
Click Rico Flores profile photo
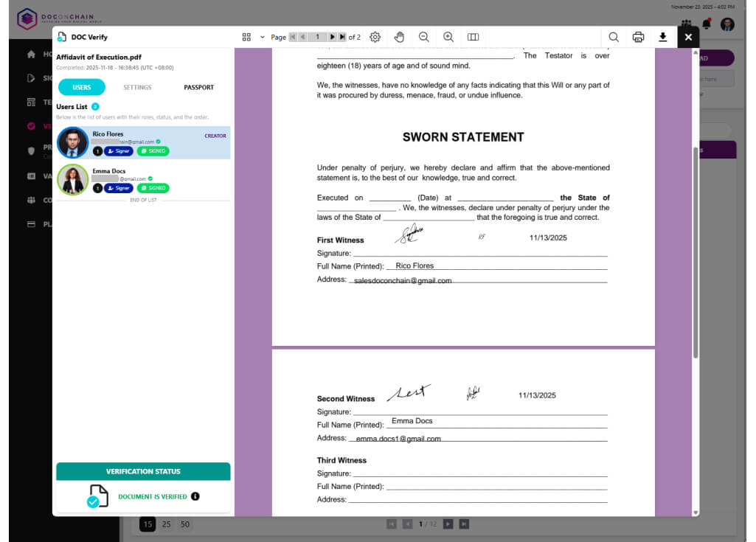click(73, 143)
